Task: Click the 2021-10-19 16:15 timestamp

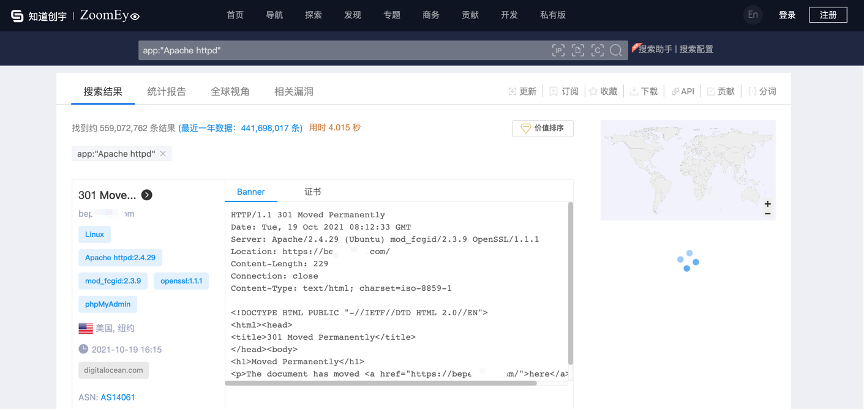Action: point(126,349)
